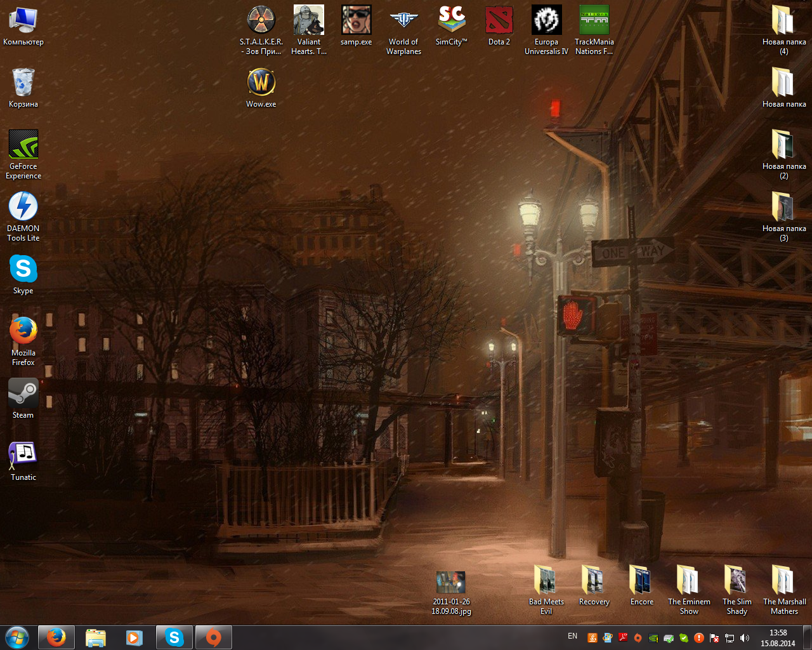The image size is (812, 650).
Task: Select The Eminem Show folder
Action: 690,590
